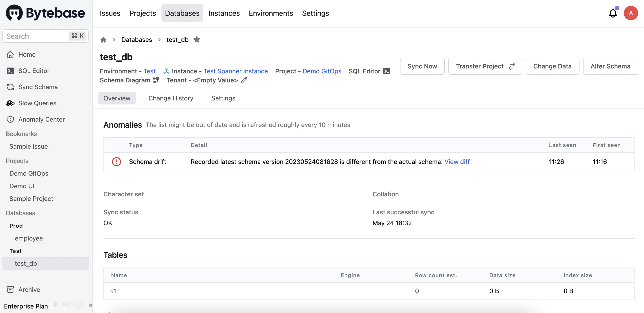Click the last seen time 11:26

tap(556, 161)
